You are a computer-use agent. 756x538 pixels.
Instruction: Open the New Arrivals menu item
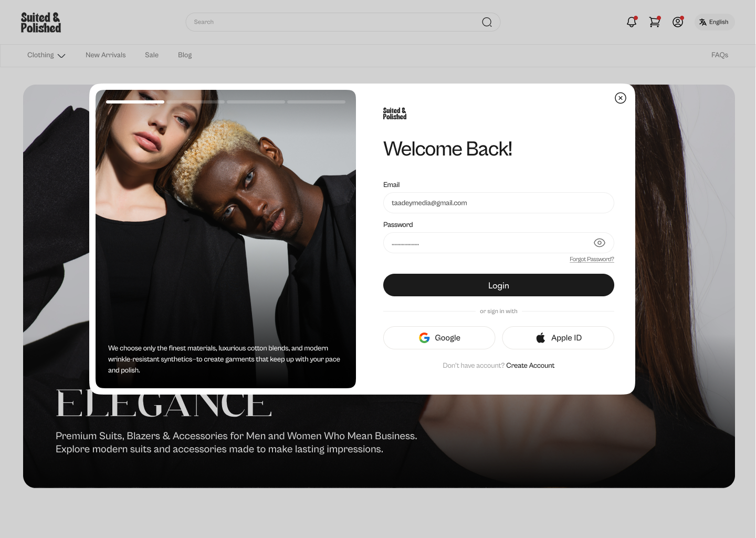(106, 55)
